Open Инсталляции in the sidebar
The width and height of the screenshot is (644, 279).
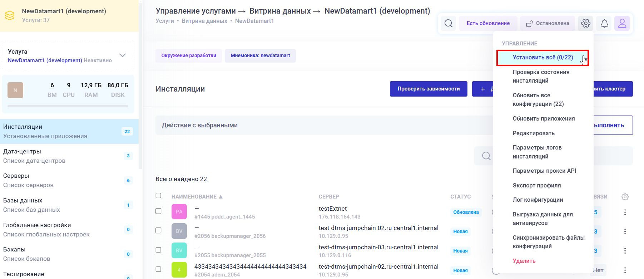[69, 131]
